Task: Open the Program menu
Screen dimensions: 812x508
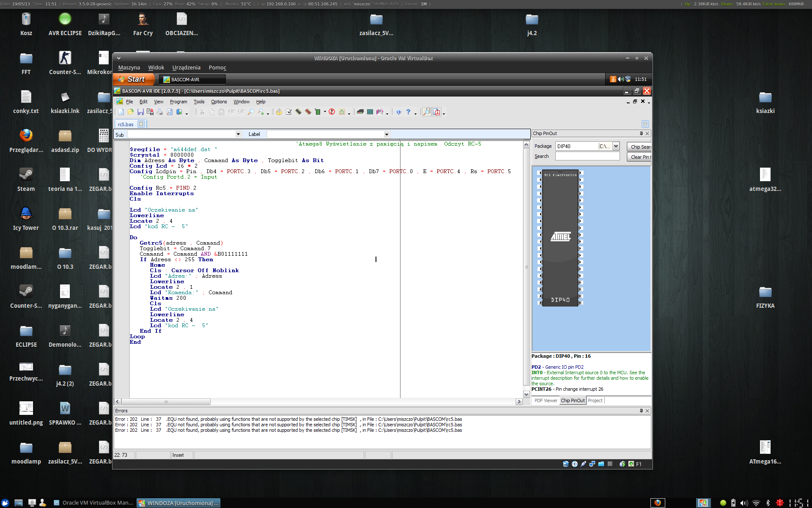Action: click(x=178, y=102)
